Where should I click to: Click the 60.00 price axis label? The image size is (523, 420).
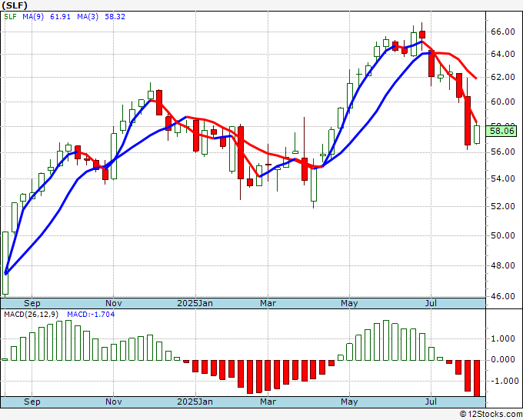click(x=503, y=102)
